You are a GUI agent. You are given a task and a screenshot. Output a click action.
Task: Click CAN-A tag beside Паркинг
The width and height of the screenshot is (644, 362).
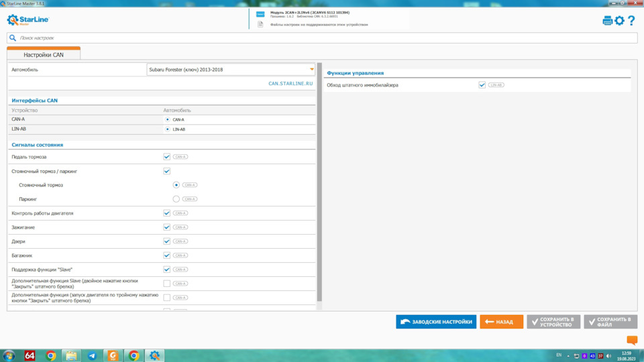coord(190,199)
